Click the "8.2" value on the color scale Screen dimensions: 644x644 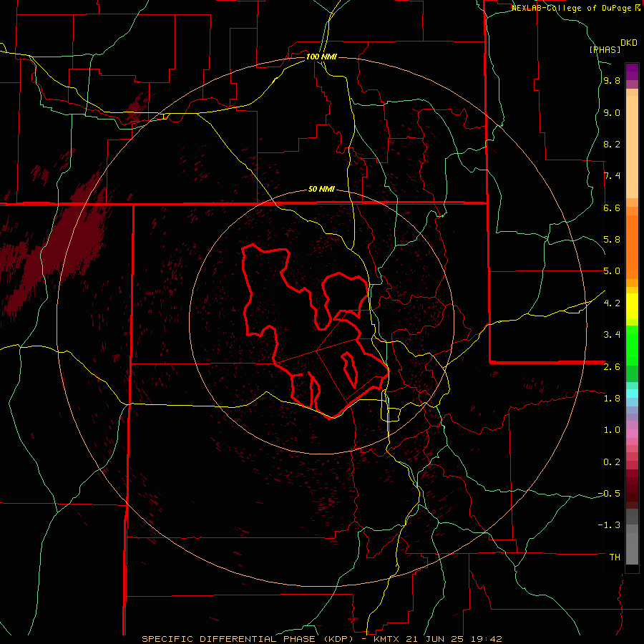(x=612, y=144)
